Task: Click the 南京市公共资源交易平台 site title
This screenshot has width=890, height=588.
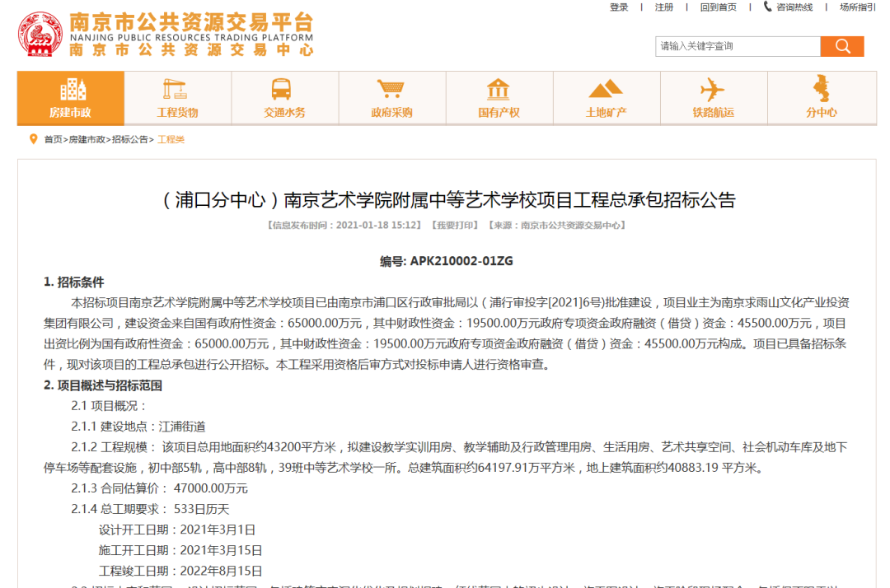Action: [x=191, y=23]
